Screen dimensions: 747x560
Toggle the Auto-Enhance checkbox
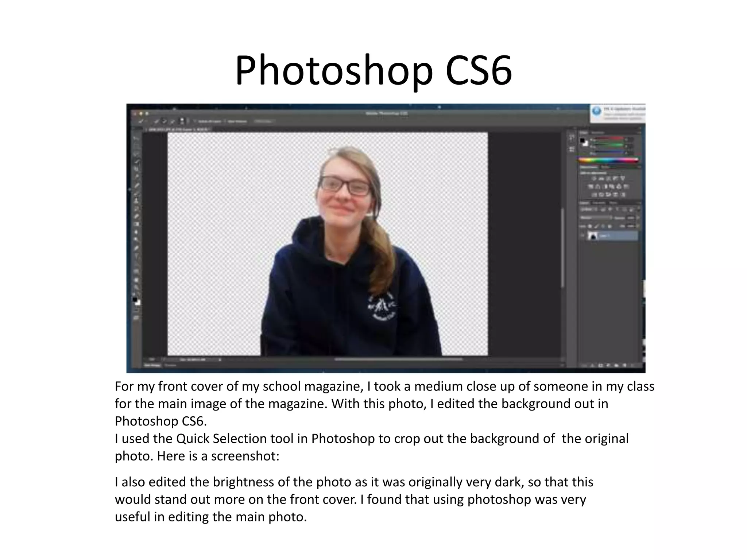(225, 121)
